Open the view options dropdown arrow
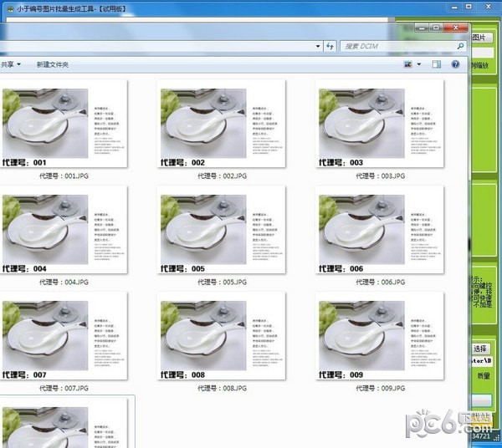The width and height of the screenshot is (502, 448). pyautogui.click(x=419, y=64)
